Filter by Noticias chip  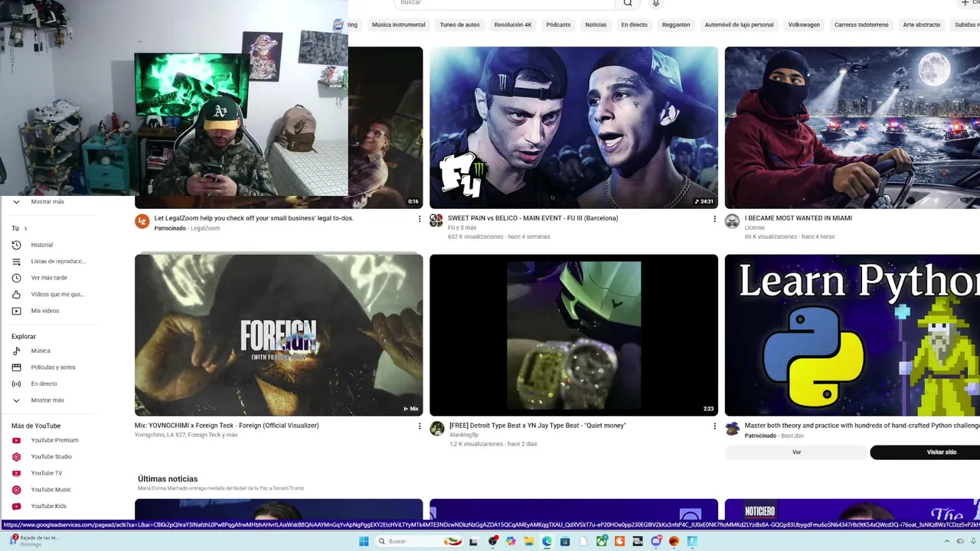coord(596,24)
